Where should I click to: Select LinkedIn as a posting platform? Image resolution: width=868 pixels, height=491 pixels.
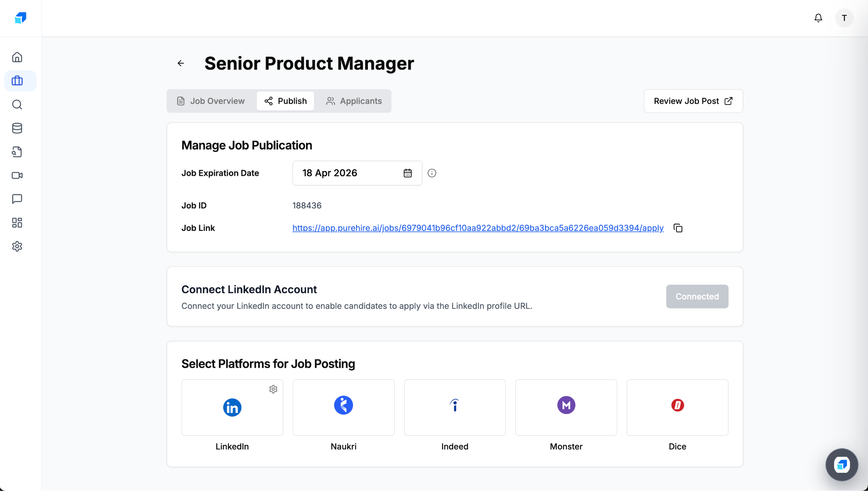(232, 407)
